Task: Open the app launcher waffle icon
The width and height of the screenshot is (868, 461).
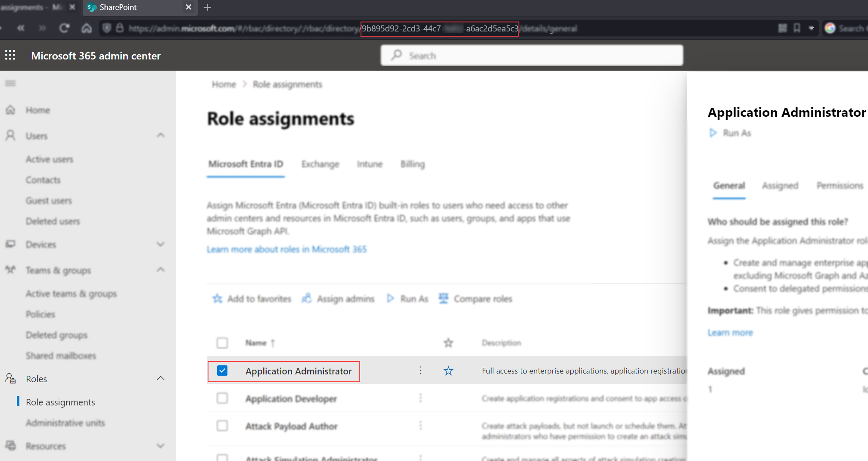Action: (10, 55)
